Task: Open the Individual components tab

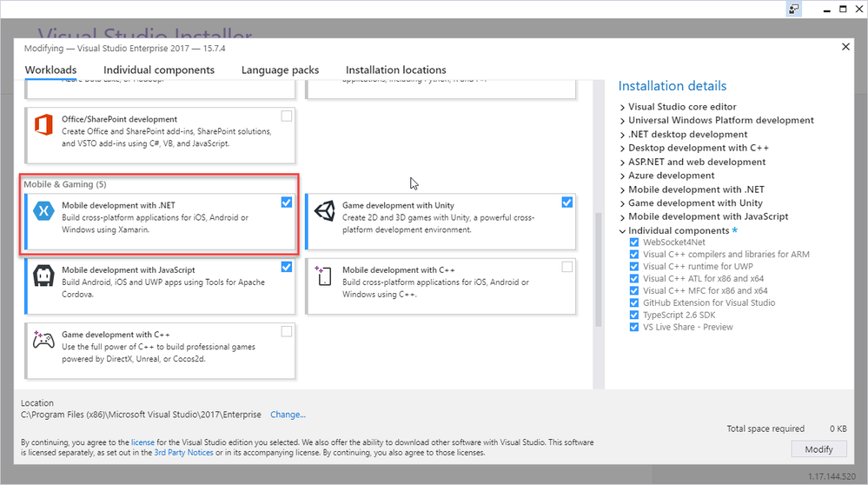Action: tap(159, 70)
